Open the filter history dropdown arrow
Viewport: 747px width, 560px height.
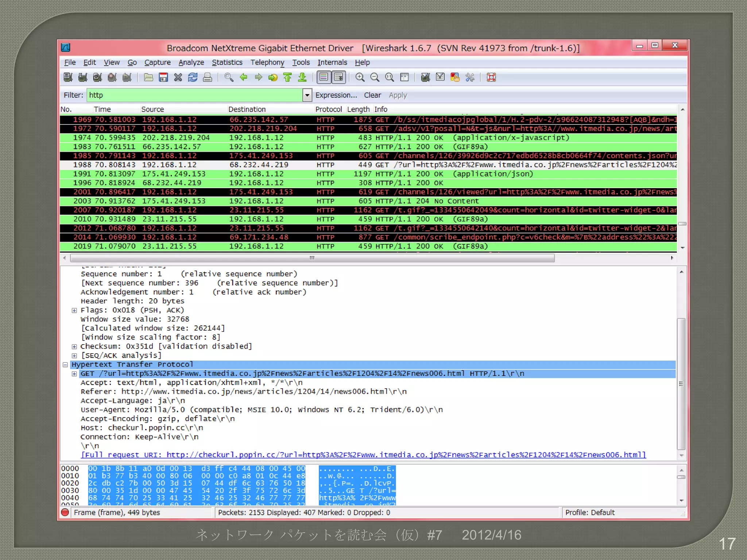click(307, 95)
